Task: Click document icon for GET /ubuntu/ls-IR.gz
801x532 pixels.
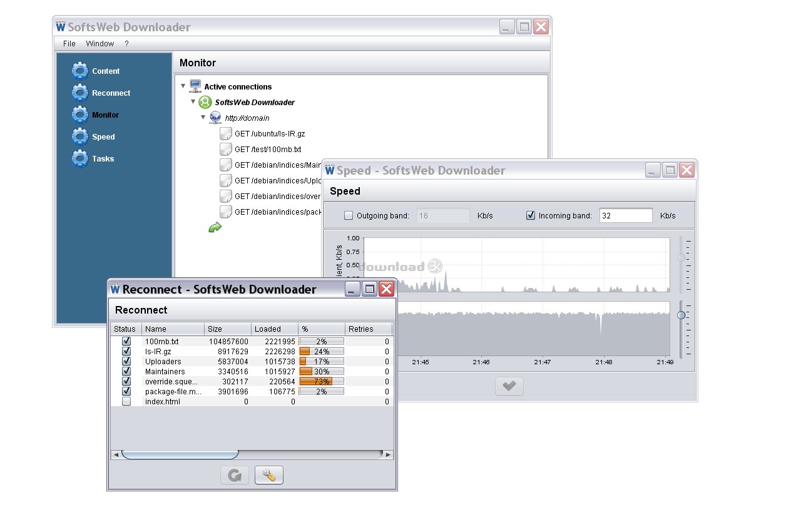Action: (226, 133)
